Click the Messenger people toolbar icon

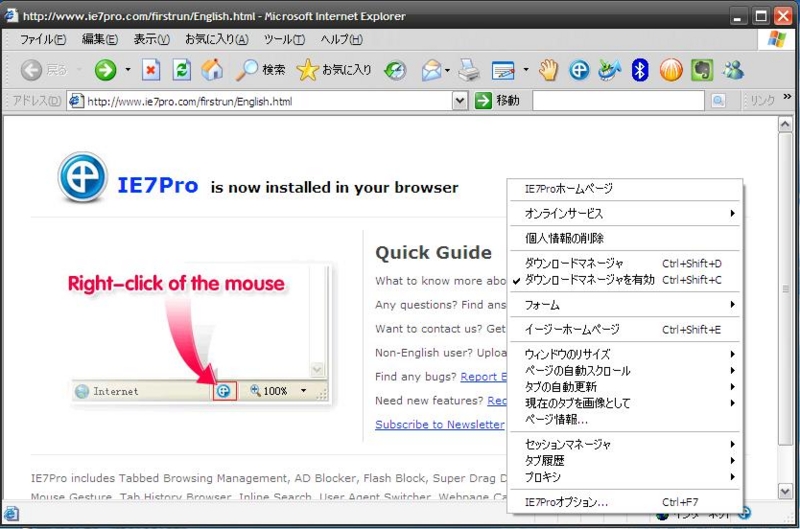coord(733,70)
